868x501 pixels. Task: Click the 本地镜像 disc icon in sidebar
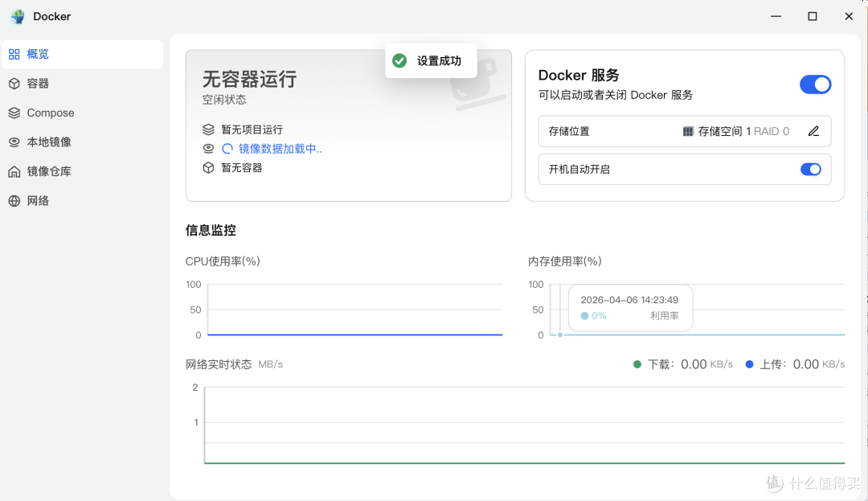tap(14, 142)
